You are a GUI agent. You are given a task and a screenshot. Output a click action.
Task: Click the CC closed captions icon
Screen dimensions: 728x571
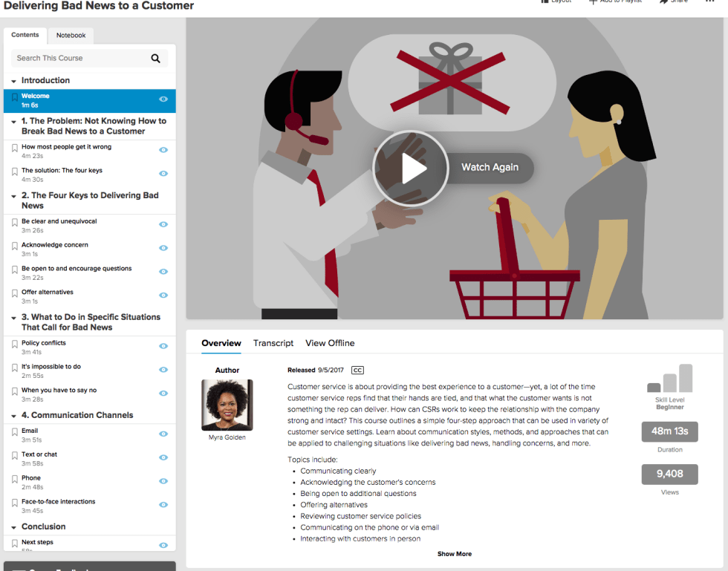tap(357, 370)
